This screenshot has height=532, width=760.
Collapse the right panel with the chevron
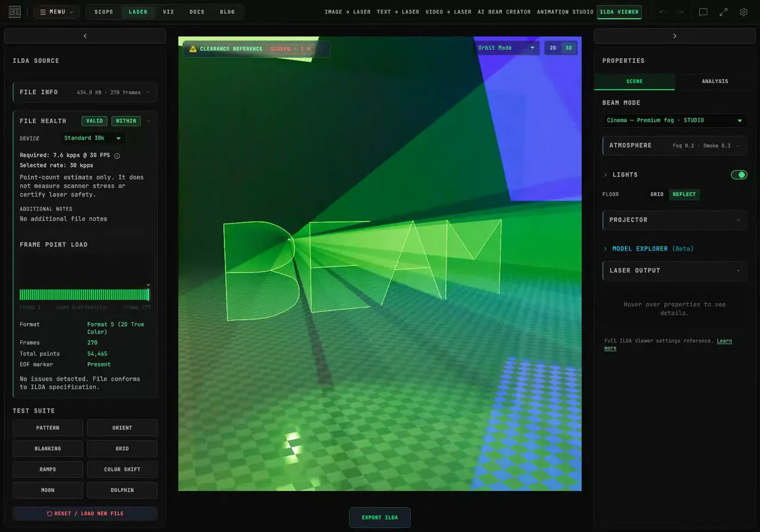pyautogui.click(x=674, y=36)
